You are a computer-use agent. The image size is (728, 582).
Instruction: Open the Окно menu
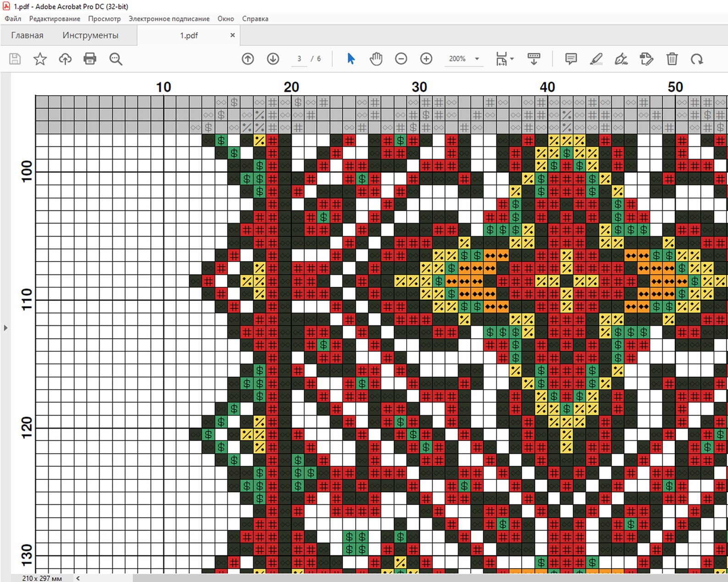pyautogui.click(x=226, y=19)
